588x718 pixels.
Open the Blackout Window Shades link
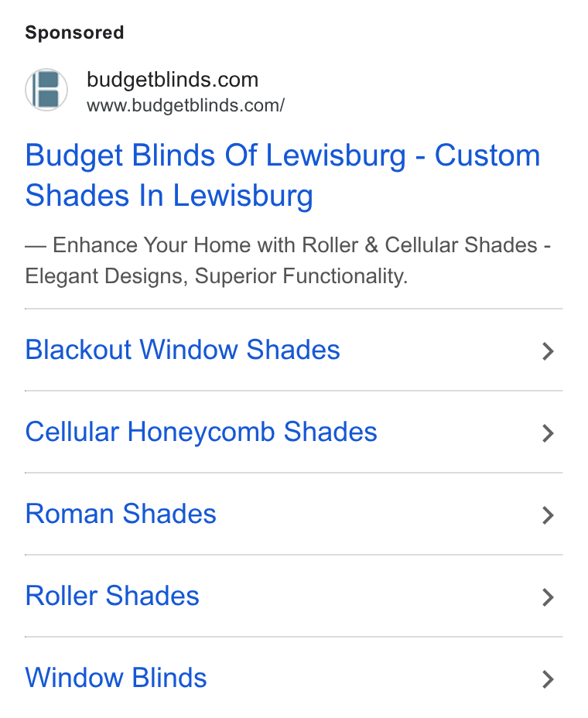tap(183, 350)
